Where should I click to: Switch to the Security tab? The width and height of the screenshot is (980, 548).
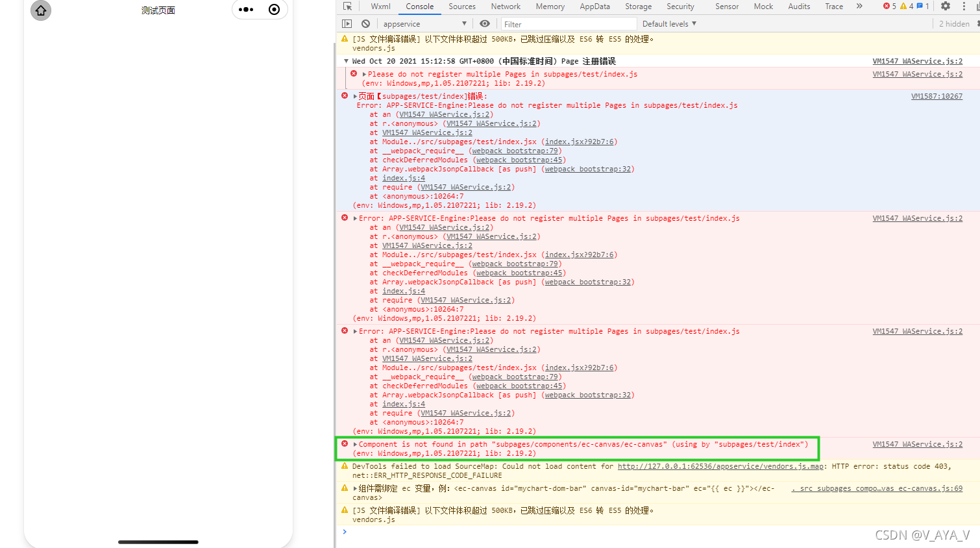[x=681, y=6]
